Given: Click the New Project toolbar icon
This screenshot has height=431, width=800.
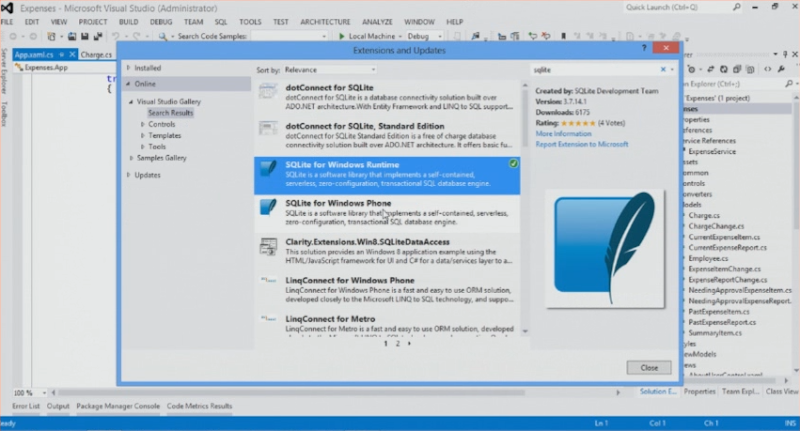Looking at the screenshot, I should [x=51, y=36].
